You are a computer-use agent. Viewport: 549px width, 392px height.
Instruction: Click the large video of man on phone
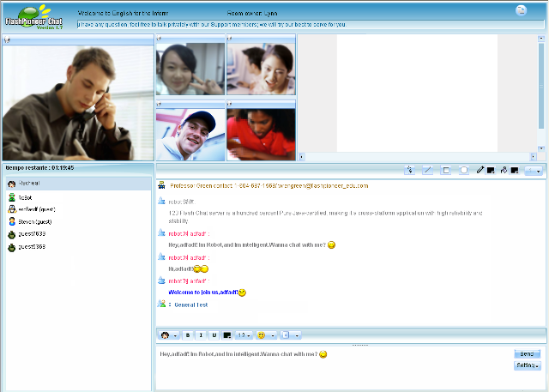pyautogui.click(x=78, y=103)
